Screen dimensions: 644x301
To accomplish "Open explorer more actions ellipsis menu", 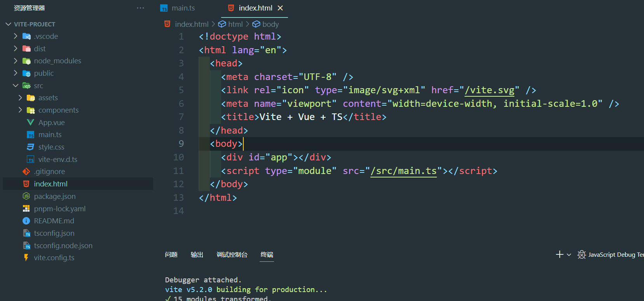I will pyautogui.click(x=140, y=8).
